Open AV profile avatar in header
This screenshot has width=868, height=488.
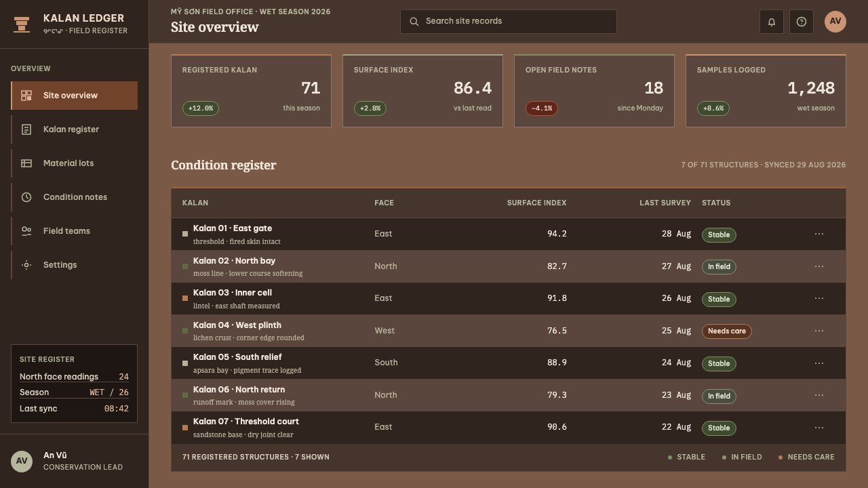[x=835, y=22]
